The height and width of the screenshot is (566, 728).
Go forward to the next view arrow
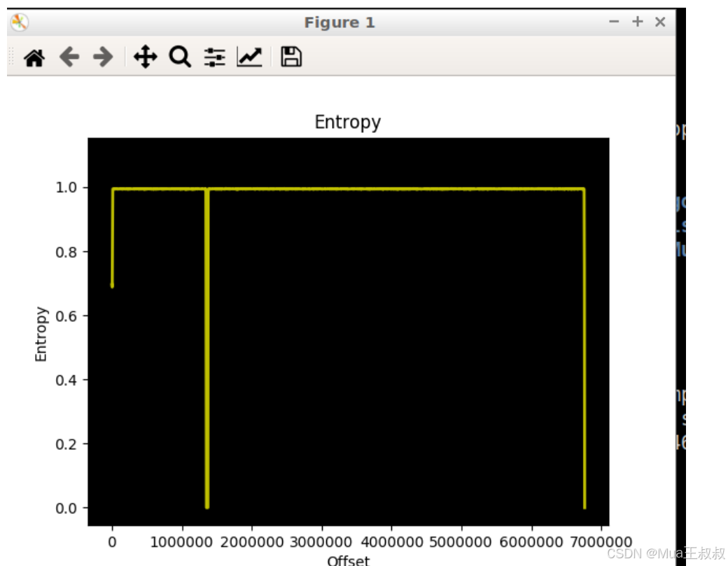coord(103,57)
